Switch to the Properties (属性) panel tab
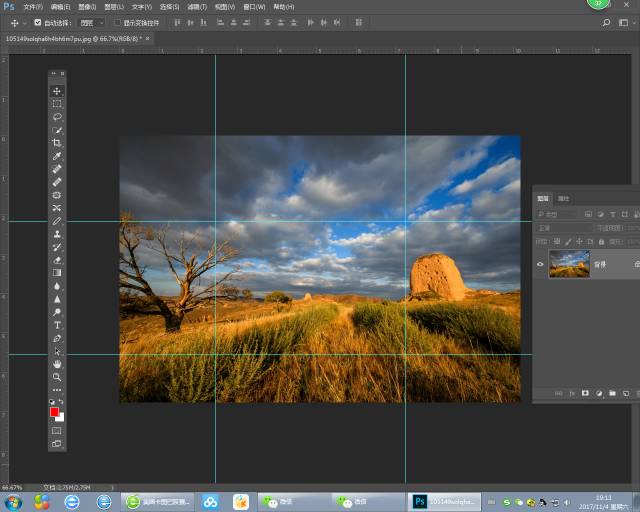Image resolution: width=640 pixels, height=512 pixels. coord(563,198)
